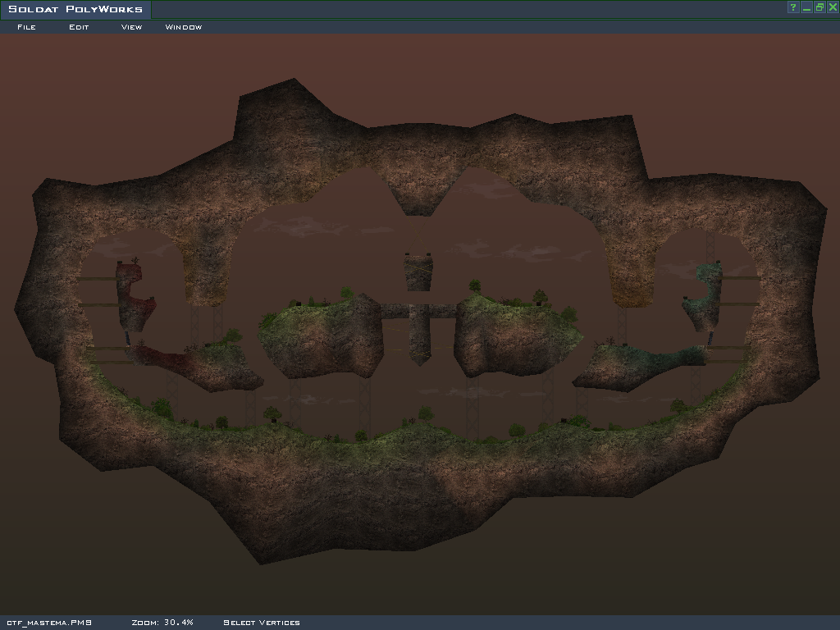Open the View menu
This screenshot has height=630, width=840.
[x=131, y=27]
